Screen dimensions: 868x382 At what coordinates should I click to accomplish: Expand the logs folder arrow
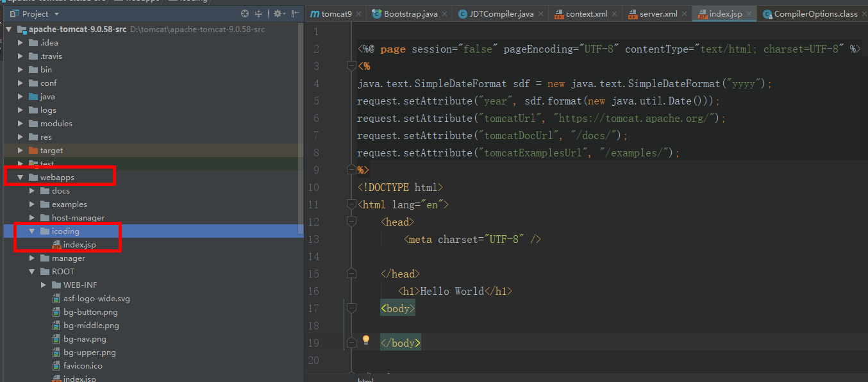point(20,110)
